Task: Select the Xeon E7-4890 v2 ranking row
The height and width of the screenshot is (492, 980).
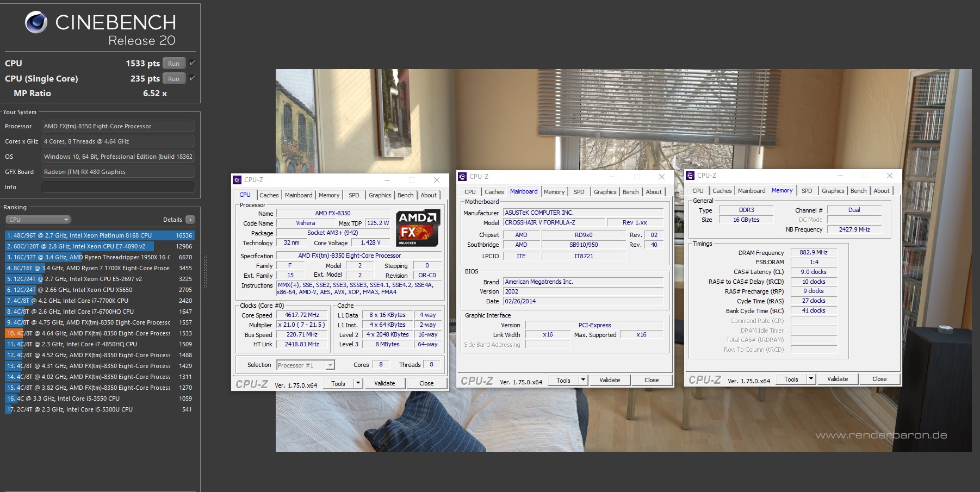Action: point(100,246)
